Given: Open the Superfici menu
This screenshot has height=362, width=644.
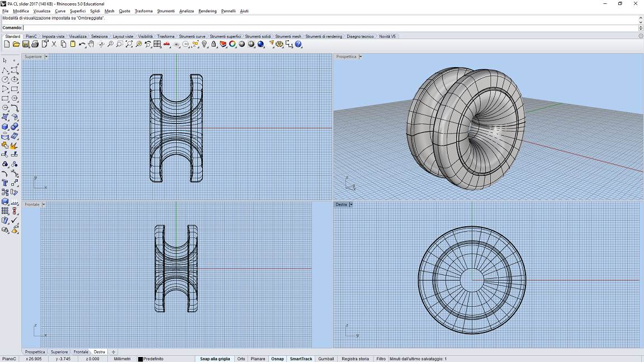Looking at the screenshot, I should tap(78, 11).
